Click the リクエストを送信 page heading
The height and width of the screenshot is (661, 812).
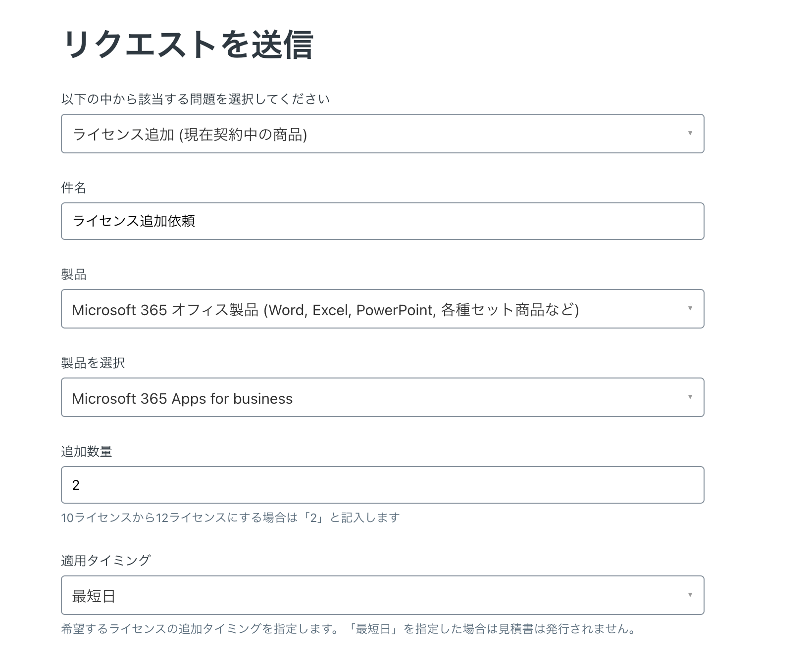point(188,45)
